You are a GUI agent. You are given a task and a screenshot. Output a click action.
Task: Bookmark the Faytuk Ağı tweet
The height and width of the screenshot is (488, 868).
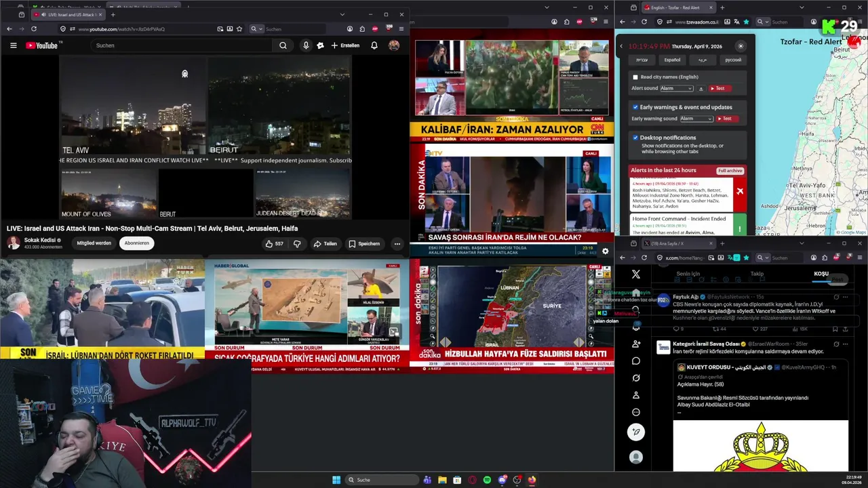[835, 329]
